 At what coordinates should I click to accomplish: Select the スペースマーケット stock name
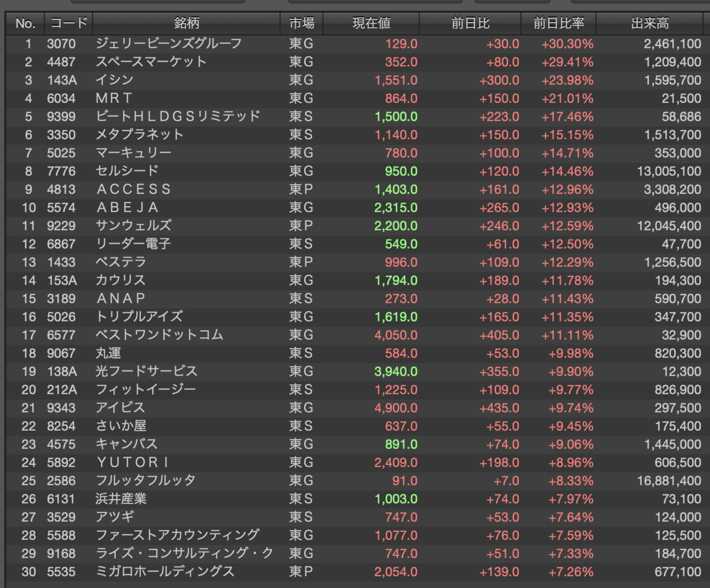tap(151, 62)
